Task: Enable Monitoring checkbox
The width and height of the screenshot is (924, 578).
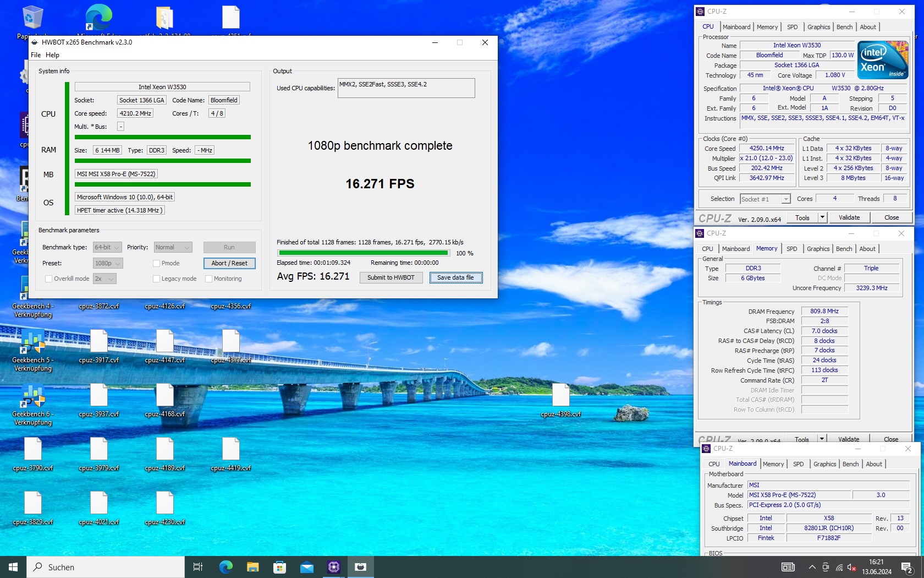Action: (208, 279)
